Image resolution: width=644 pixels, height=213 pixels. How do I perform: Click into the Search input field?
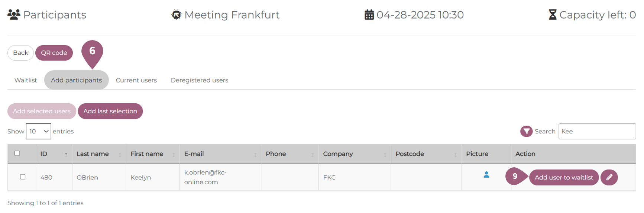(x=597, y=131)
